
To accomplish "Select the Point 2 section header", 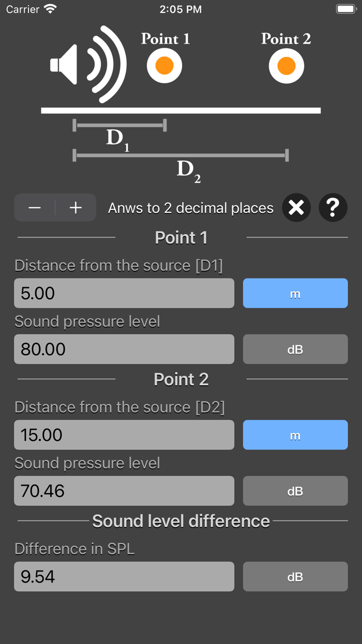I will tap(181, 379).
